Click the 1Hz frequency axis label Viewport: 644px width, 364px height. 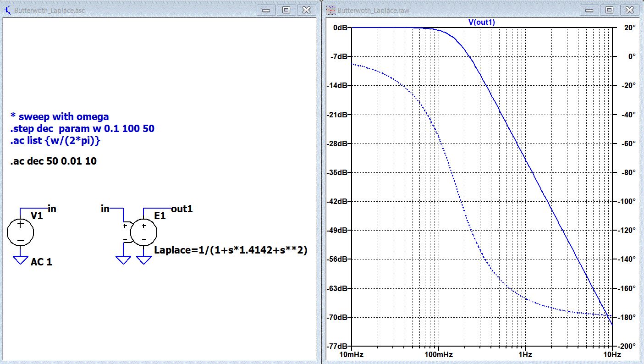pos(525,355)
